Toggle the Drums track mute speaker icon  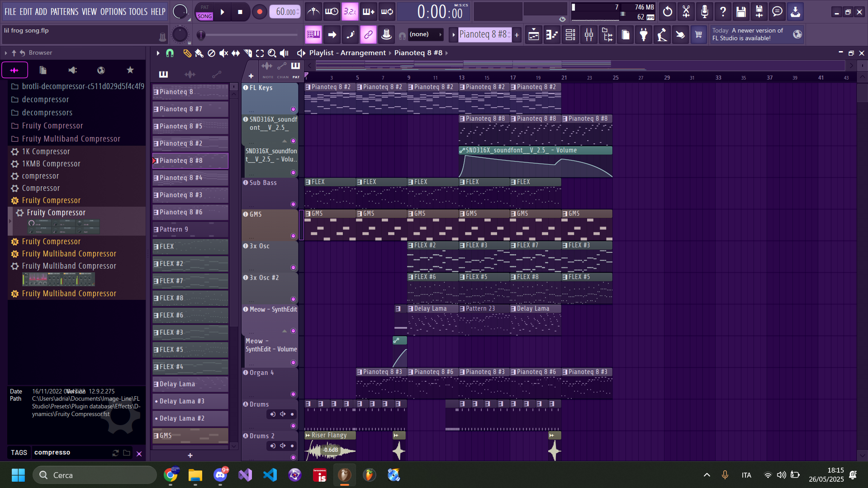283,414
